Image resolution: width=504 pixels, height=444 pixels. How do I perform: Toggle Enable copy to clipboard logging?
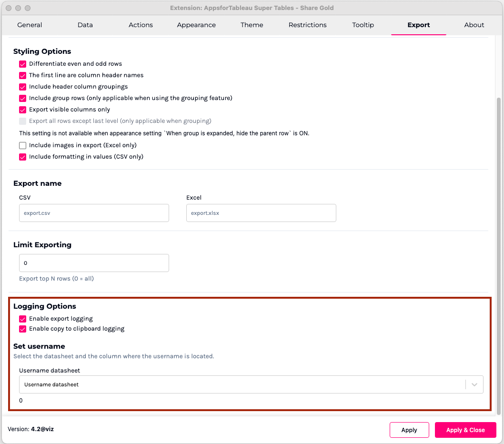point(22,329)
